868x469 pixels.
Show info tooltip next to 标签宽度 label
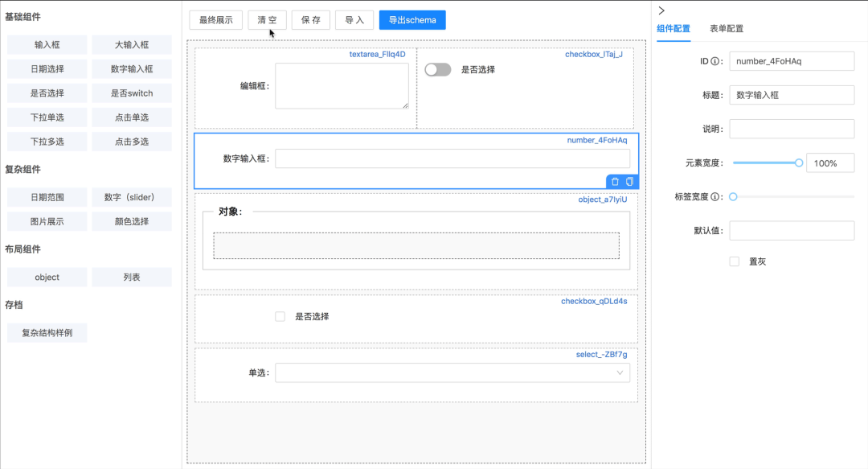(715, 197)
